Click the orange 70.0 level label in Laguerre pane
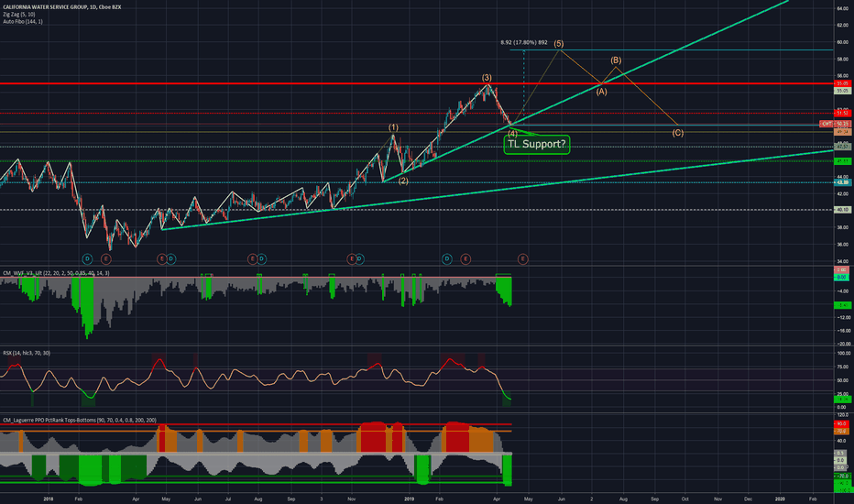Image resolution: width=854 pixels, height=504 pixels. (x=842, y=431)
